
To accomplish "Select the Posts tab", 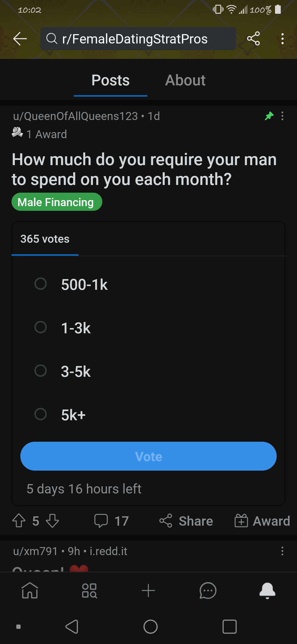I will pos(111,80).
